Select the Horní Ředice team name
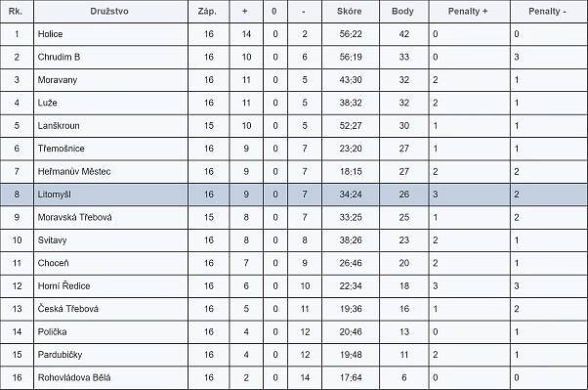The width and height of the screenshot is (588, 390). click(63, 286)
